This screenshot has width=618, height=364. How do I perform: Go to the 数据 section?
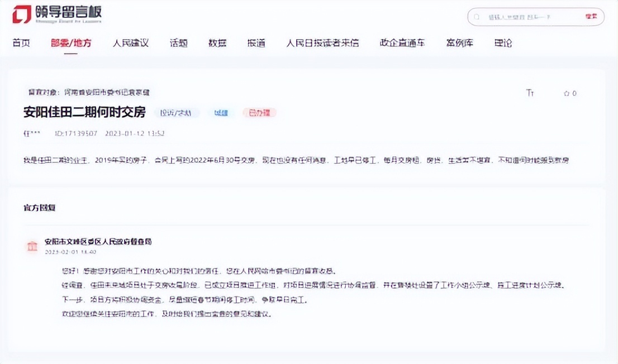tap(217, 43)
